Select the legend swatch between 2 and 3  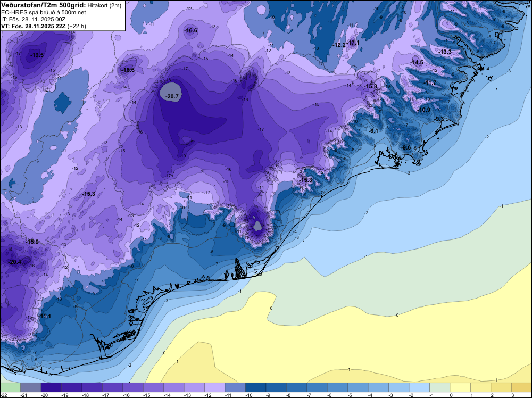[502, 387]
